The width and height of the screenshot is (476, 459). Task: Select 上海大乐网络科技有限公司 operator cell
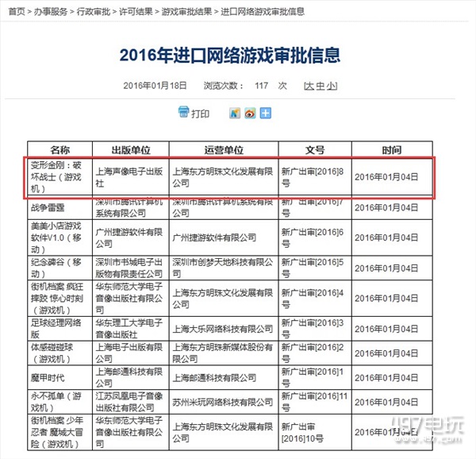pyautogui.click(x=224, y=329)
